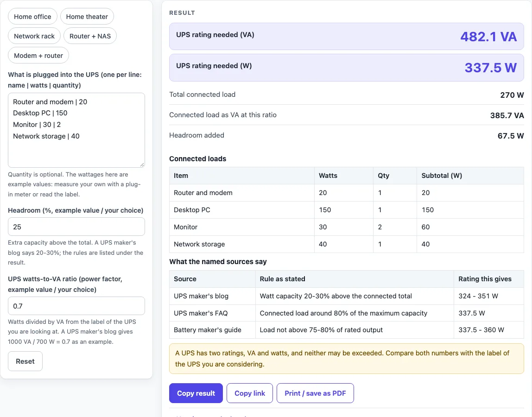The width and height of the screenshot is (532, 417).
Task: Load the Network rack preset
Action: (34, 36)
